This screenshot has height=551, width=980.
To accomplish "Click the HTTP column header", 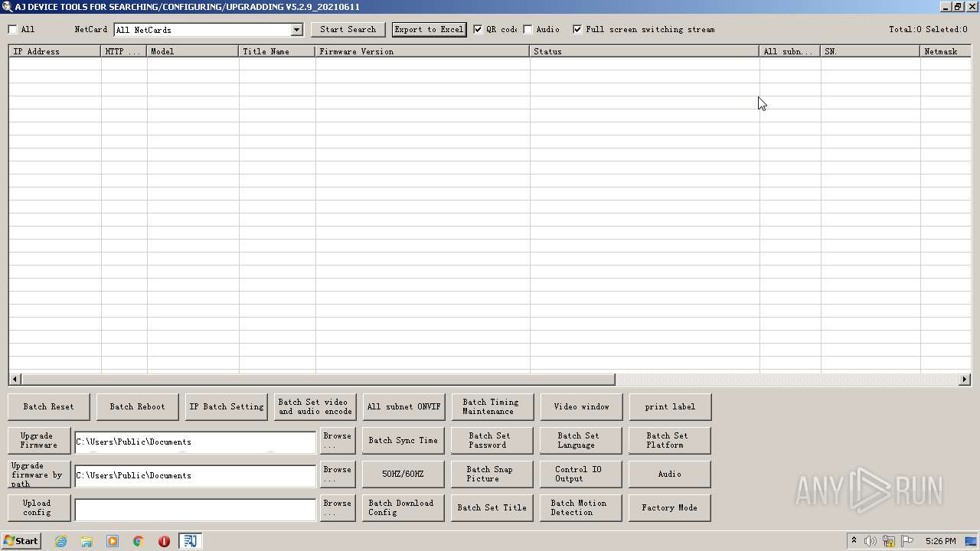I will point(124,51).
